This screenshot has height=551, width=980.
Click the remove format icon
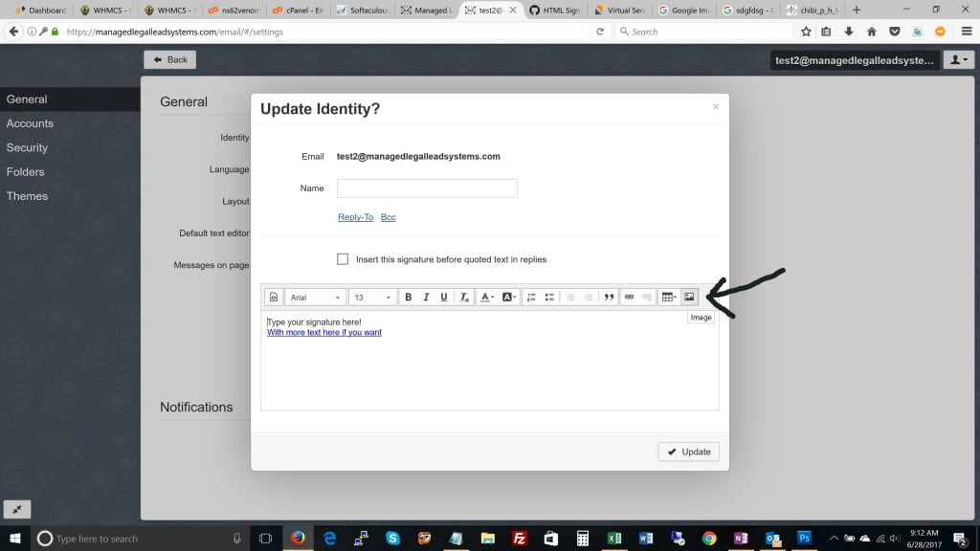464,298
